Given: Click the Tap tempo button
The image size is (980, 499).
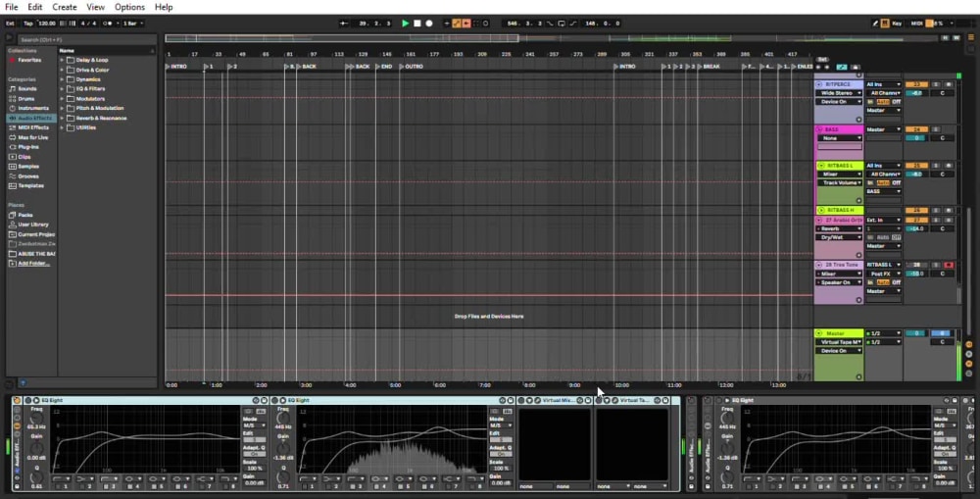Looking at the screenshot, I should point(28,24).
